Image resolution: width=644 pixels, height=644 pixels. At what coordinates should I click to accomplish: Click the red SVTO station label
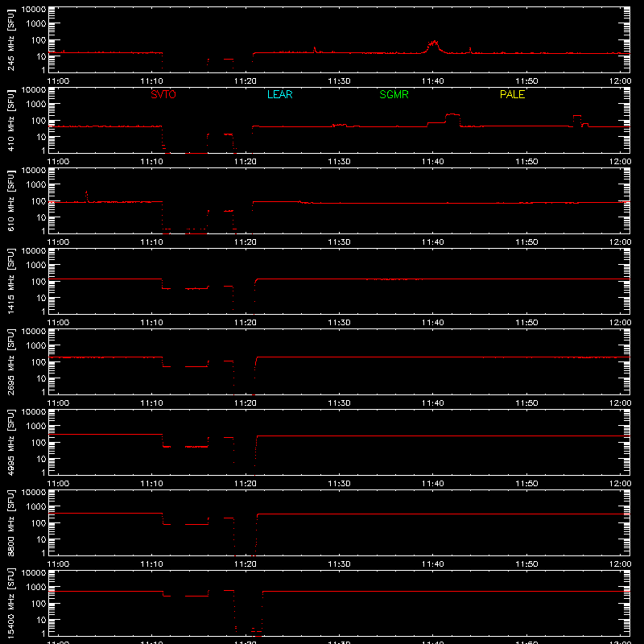point(163,94)
